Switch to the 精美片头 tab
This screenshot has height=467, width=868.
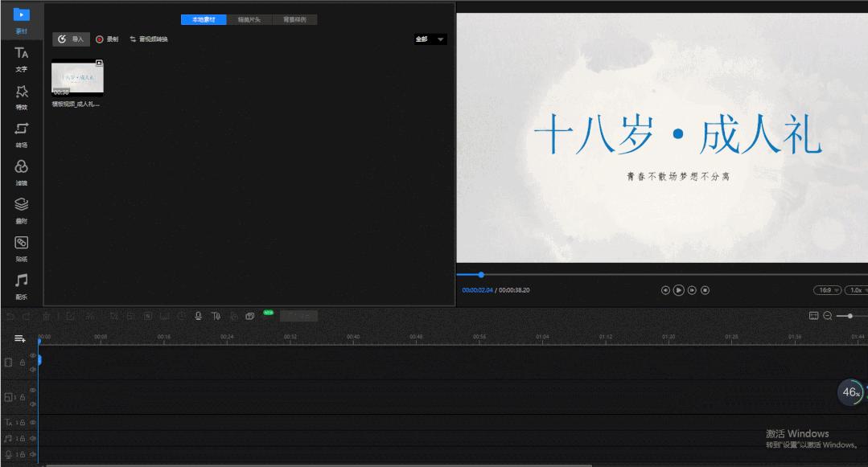(250, 18)
